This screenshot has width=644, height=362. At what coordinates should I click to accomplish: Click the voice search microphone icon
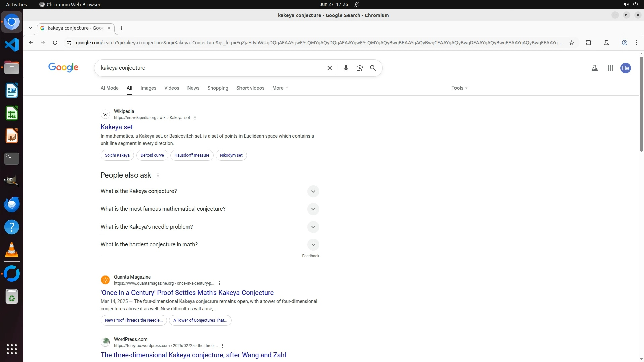pyautogui.click(x=346, y=68)
